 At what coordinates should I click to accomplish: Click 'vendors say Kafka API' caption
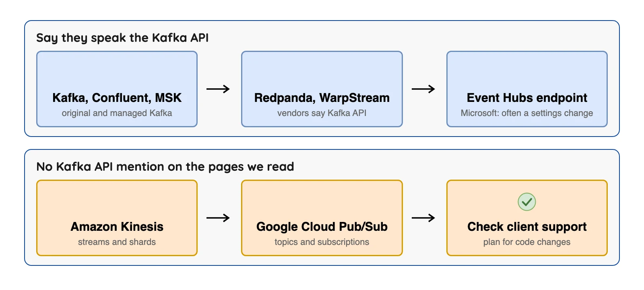(322, 113)
